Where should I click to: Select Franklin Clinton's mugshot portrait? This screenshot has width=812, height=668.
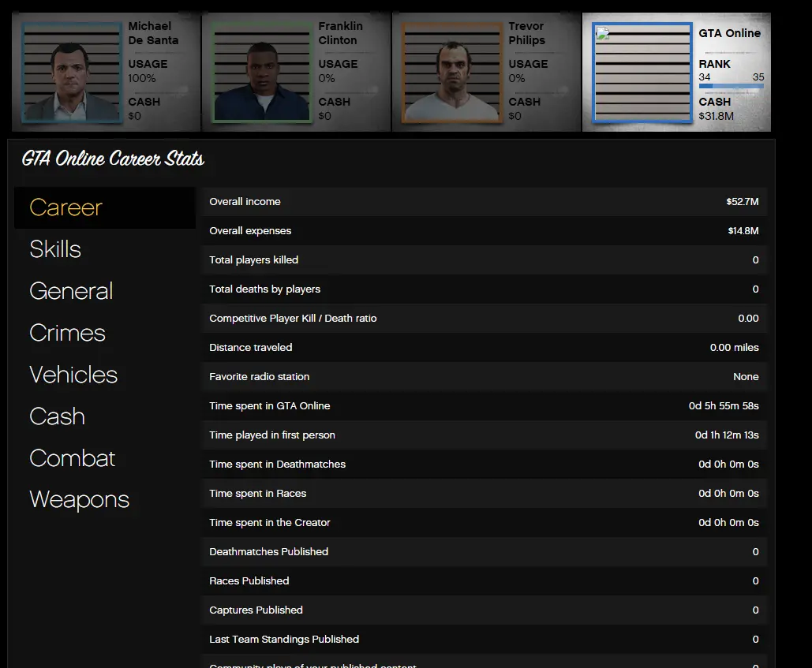(262, 73)
